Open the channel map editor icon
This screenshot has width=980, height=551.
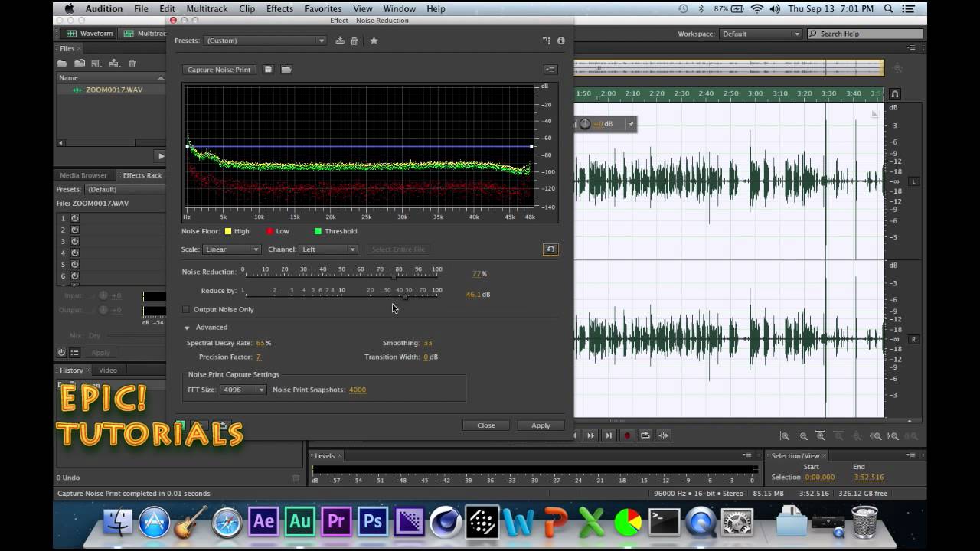[547, 41]
